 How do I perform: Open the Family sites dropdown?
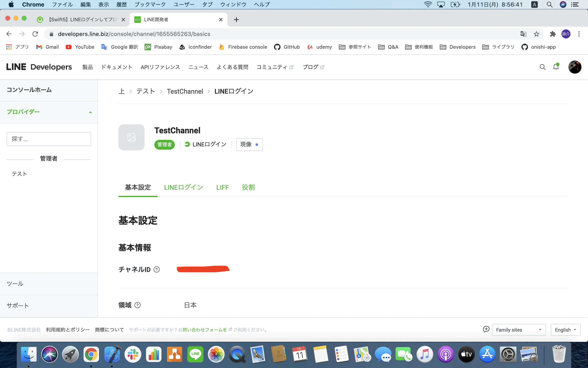[x=519, y=330]
